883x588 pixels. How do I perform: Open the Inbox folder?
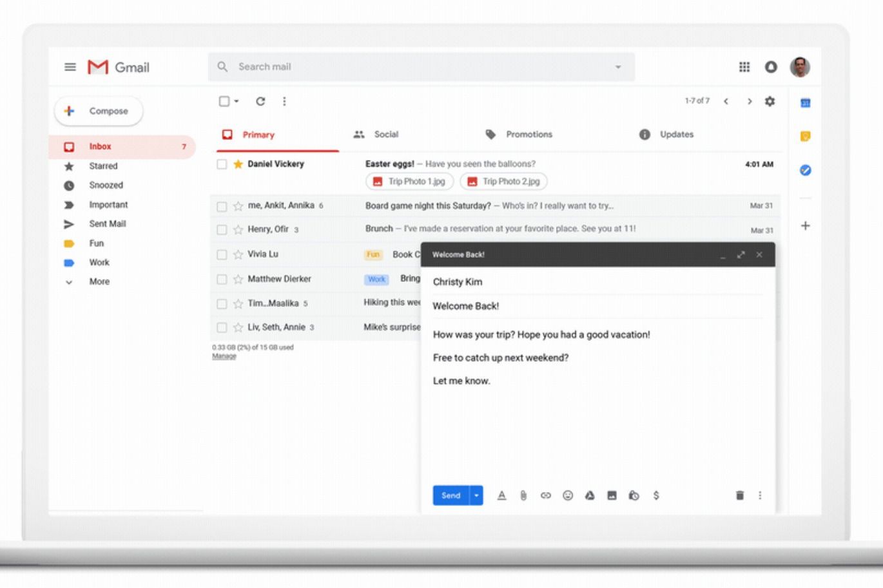click(122, 147)
